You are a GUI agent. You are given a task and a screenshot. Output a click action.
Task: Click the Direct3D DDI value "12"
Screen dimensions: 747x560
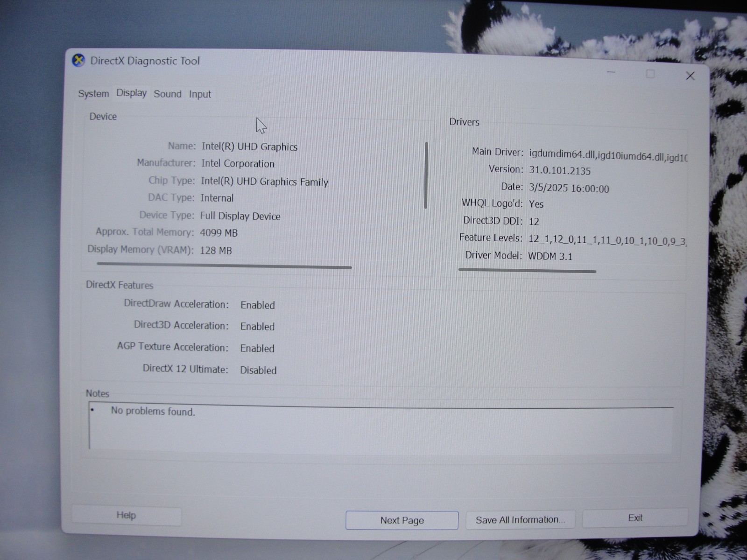point(534,221)
